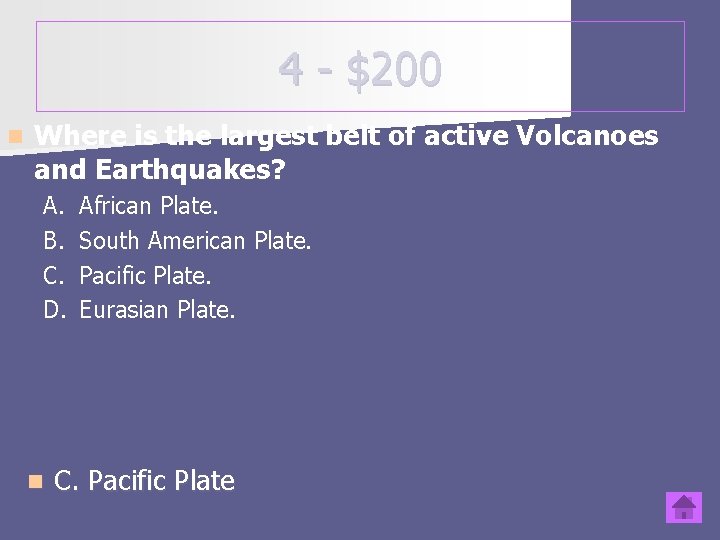The width and height of the screenshot is (720, 540).
Task: Click the letter 'D.' list marker
Action: pos(54,309)
